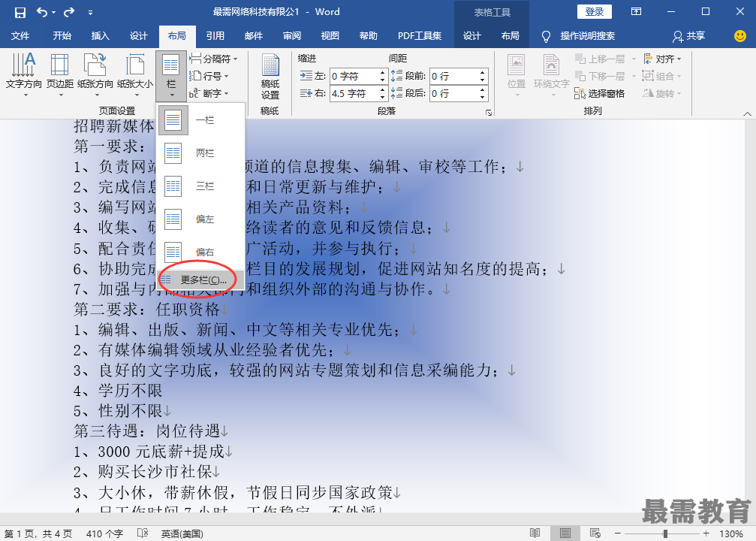
Task: Click the 130% zoom level
Action: (x=731, y=533)
